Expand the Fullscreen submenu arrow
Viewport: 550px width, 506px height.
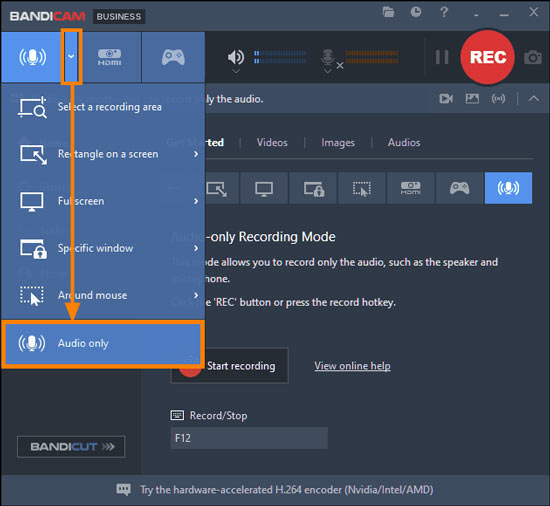tap(196, 201)
